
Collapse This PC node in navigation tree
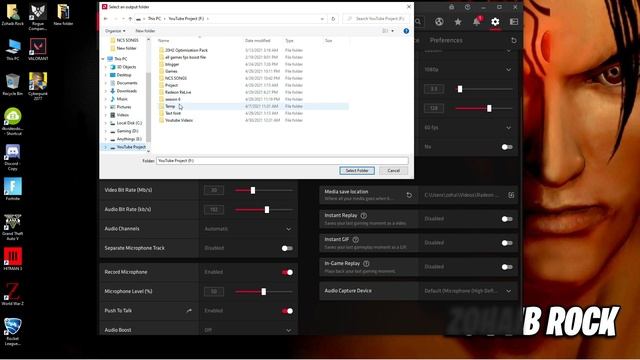pos(103,59)
